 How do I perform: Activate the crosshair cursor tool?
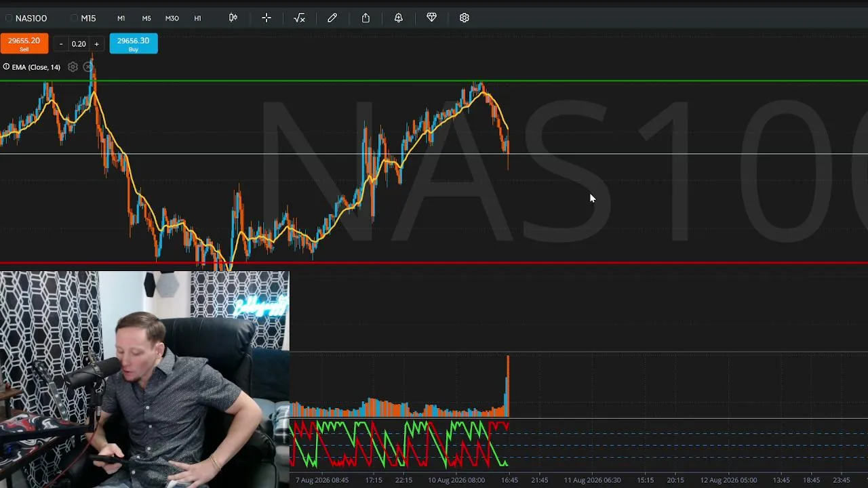pyautogui.click(x=267, y=18)
